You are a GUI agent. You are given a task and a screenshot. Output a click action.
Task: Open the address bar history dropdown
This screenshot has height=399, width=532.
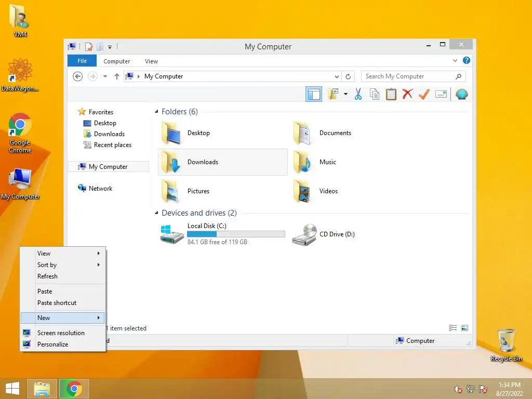pyautogui.click(x=337, y=76)
